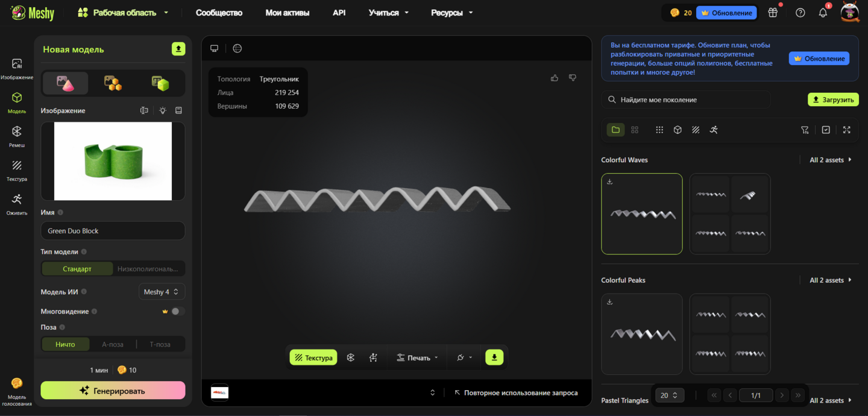
Task: Click the prompt image thumbnail below viewer
Action: pyautogui.click(x=219, y=392)
